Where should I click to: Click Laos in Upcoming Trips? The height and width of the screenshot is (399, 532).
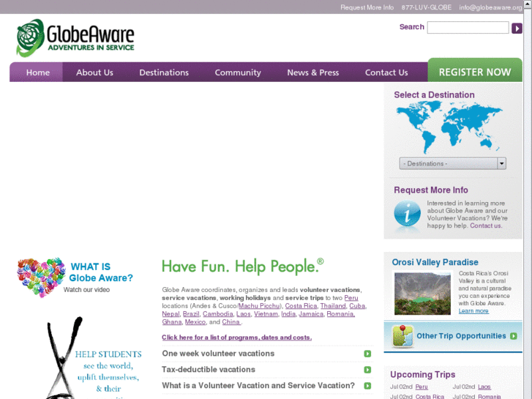[484, 387]
